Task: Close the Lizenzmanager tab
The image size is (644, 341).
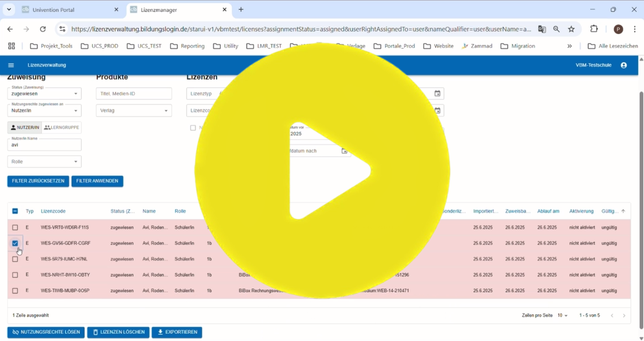Action: click(224, 10)
